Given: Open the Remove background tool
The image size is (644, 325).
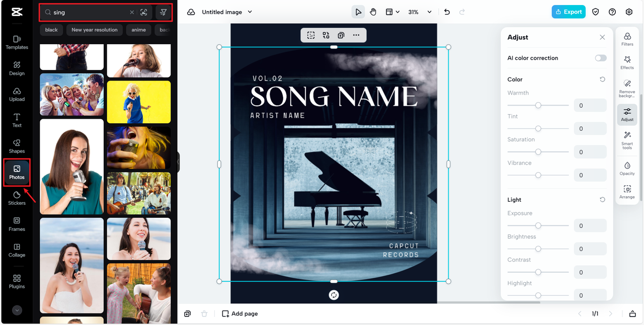Looking at the screenshot, I should [x=627, y=89].
